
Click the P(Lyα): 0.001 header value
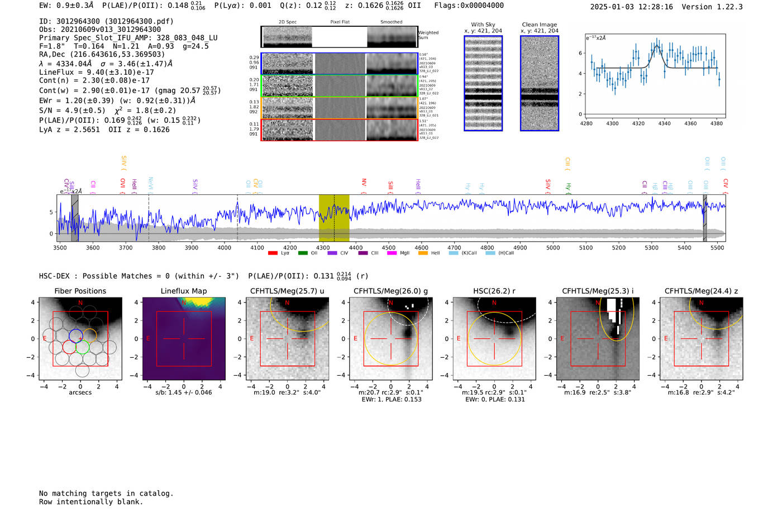(243, 6)
